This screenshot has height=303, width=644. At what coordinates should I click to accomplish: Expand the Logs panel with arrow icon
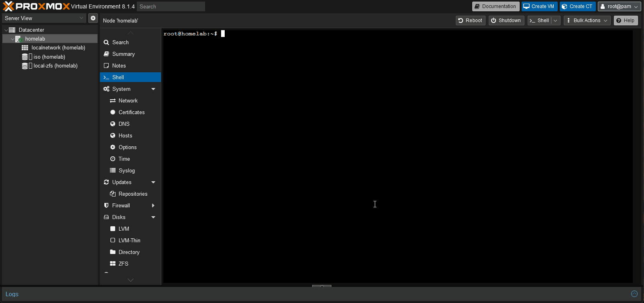(x=634, y=294)
